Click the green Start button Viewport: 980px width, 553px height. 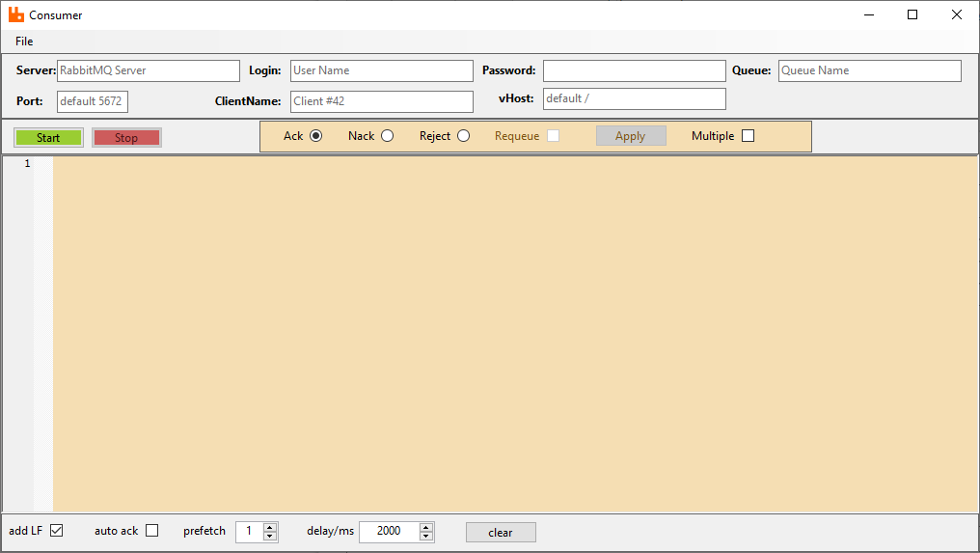point(48,138)
